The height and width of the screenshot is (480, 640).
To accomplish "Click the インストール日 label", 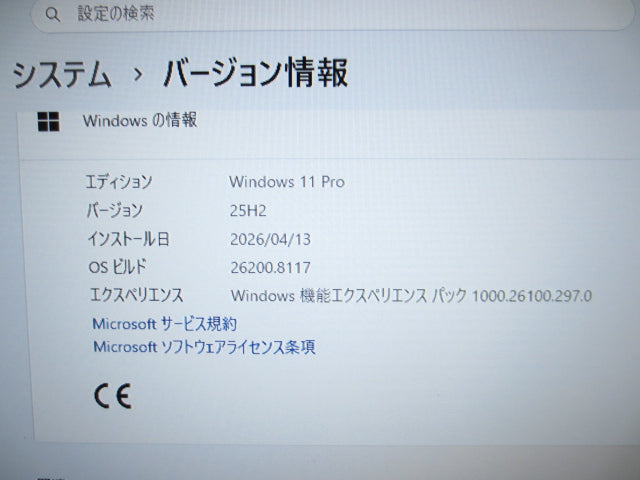I will [129, 239].
